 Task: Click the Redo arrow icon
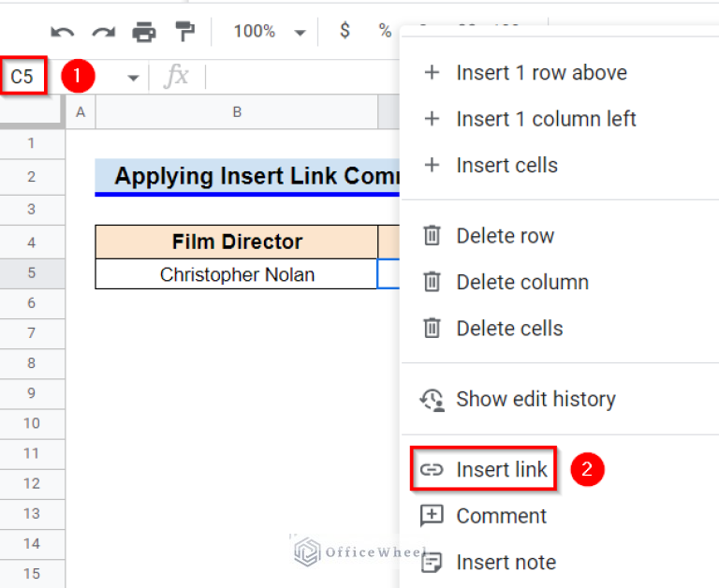point(103,32)
